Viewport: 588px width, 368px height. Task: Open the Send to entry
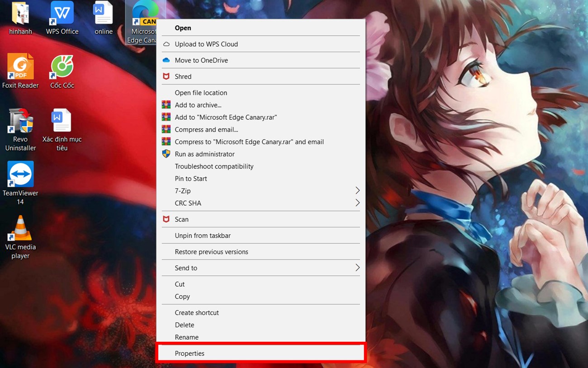click(x=261, y=268)
